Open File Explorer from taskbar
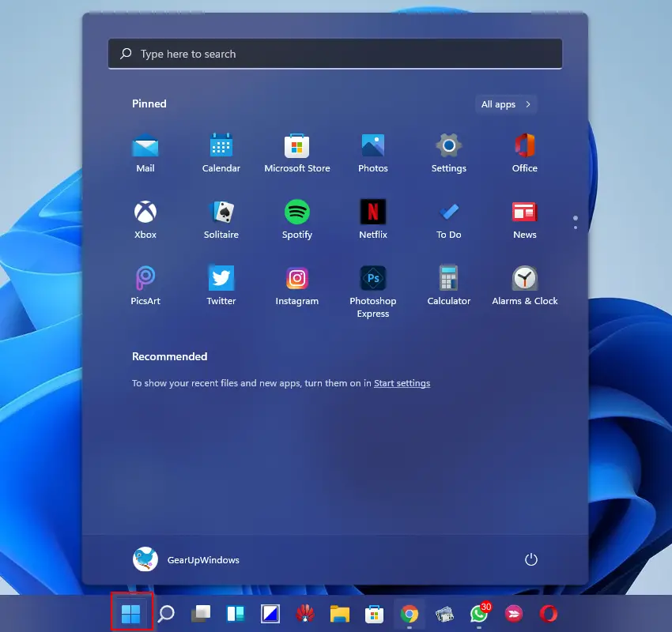The height and width of the screenshot is (632, 672). coord(339,614)
